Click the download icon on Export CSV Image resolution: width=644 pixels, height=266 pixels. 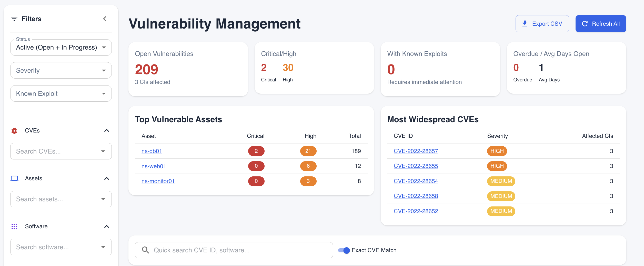525,23
